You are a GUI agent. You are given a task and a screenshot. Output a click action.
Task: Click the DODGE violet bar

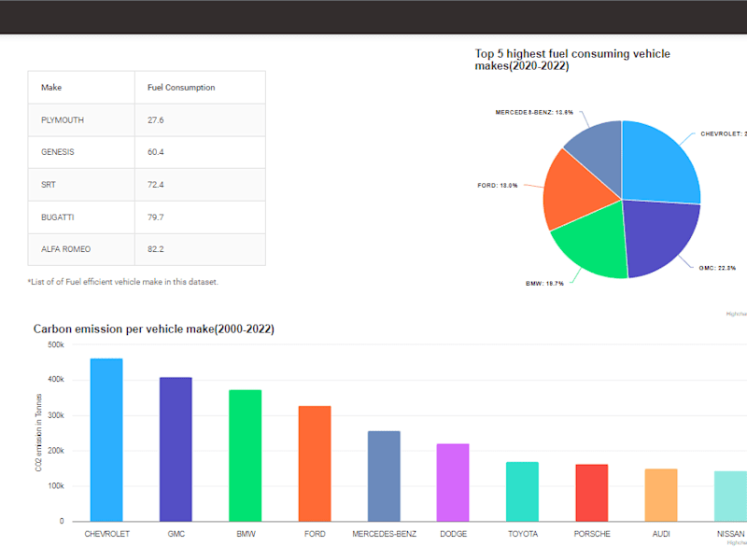(453, 483)
